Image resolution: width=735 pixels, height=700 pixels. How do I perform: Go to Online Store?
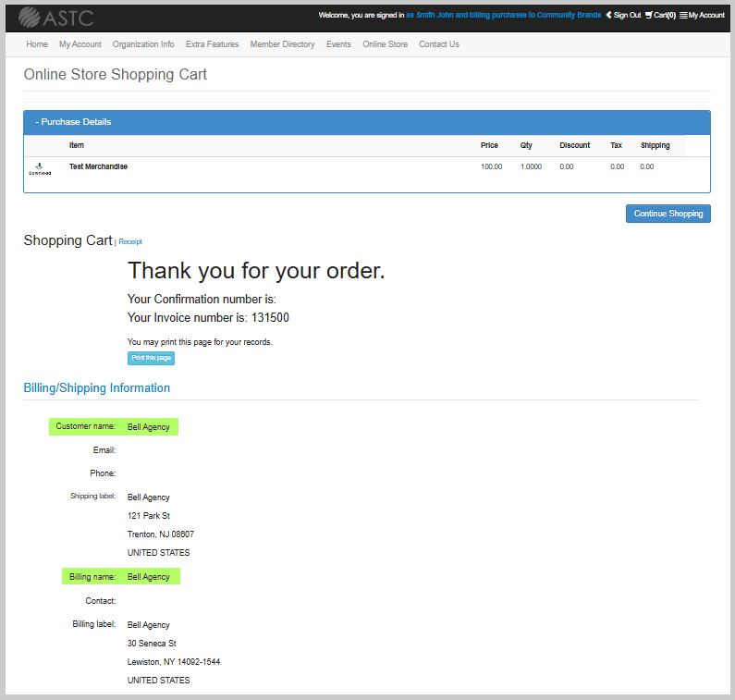(x=385, y=44)
